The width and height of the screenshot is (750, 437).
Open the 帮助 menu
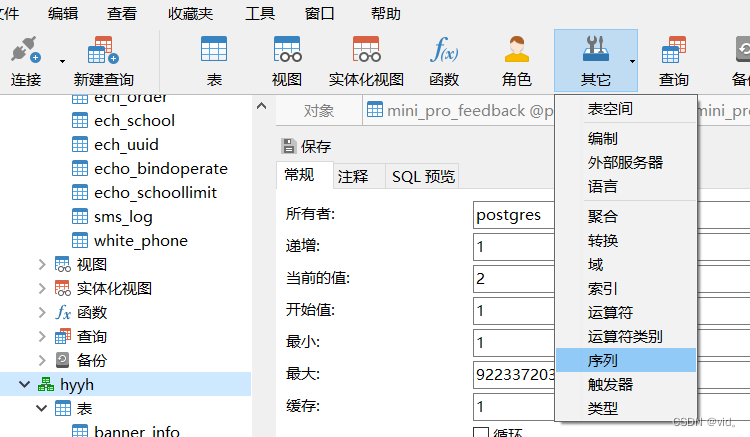(386, 13)
